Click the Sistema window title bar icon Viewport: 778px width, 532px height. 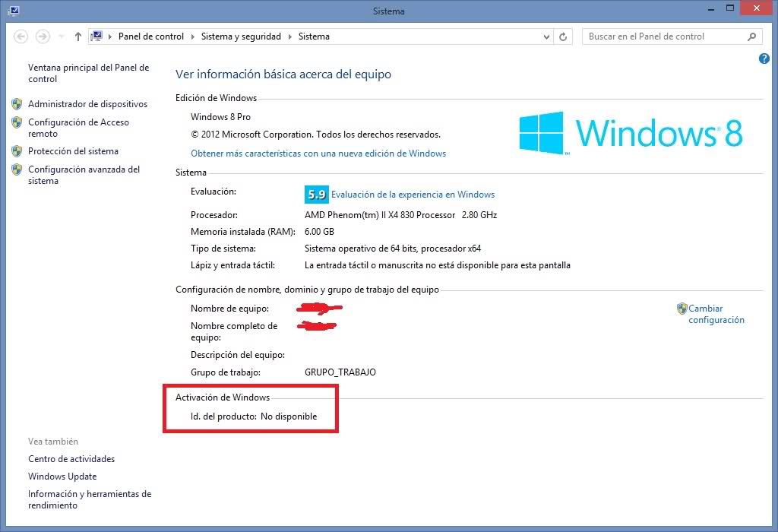tap(14, 11)
